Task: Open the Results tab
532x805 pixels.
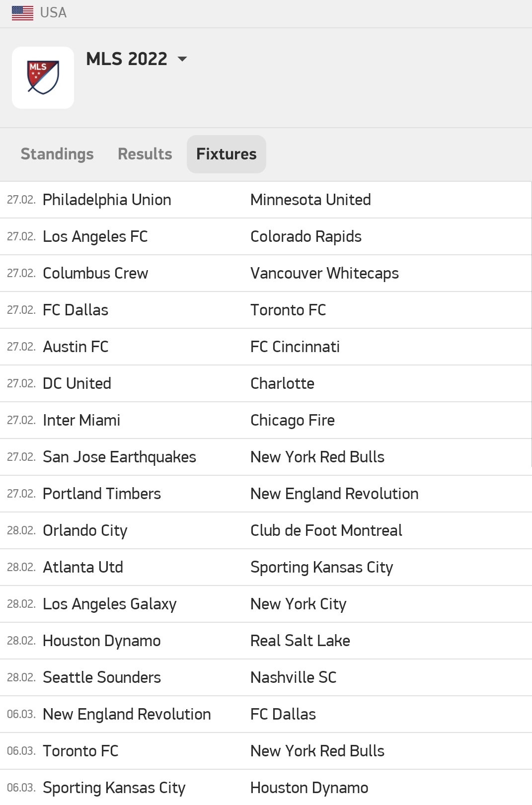Action: tap(145, 154)
